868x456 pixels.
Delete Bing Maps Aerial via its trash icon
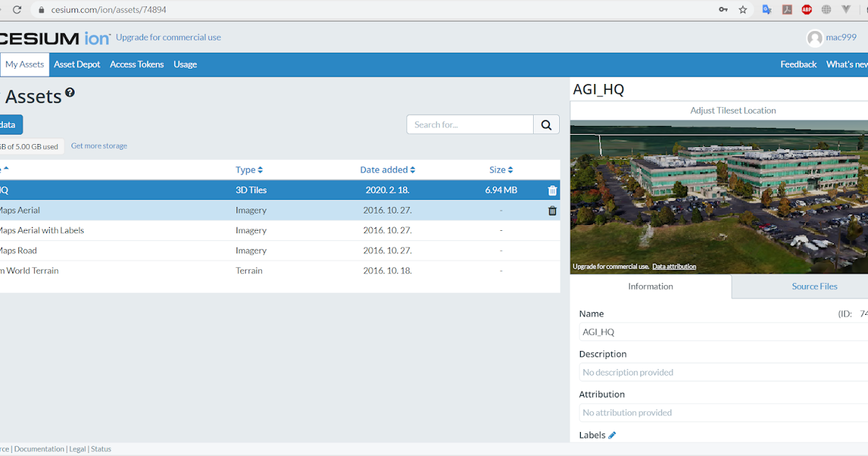[552, 210]
